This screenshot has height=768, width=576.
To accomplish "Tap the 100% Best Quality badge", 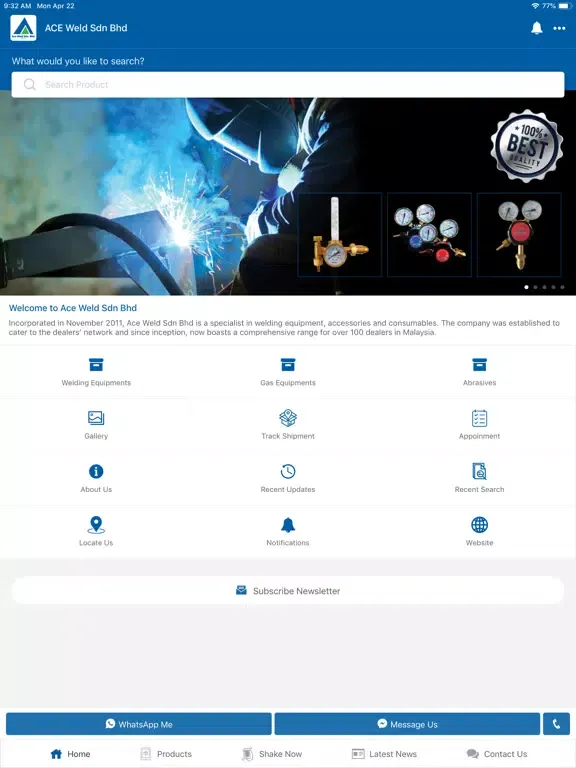I will [527, 146].
